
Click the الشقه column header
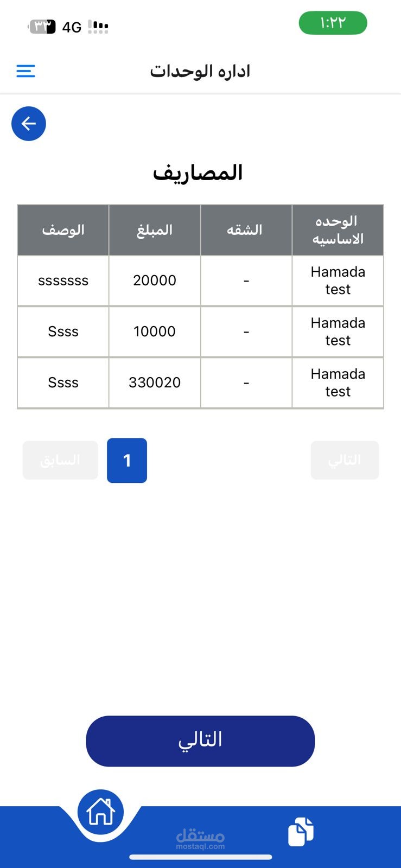coord(246,230)
